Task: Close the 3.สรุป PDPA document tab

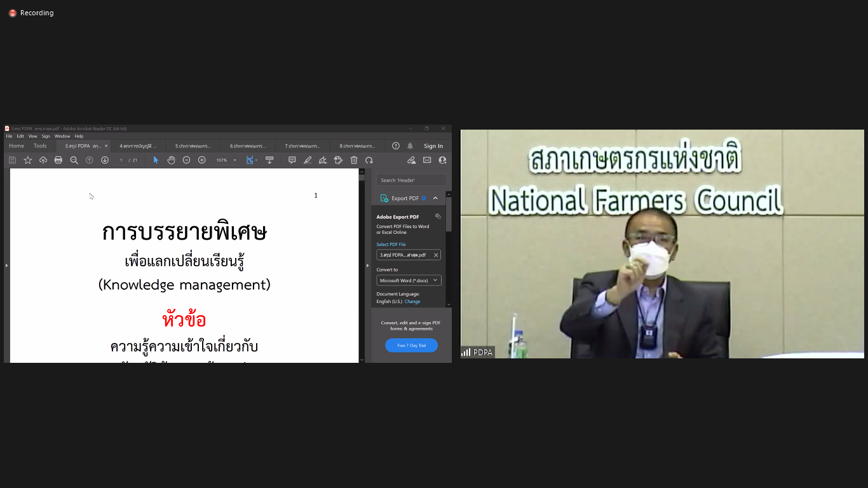Action: point(106,146)
